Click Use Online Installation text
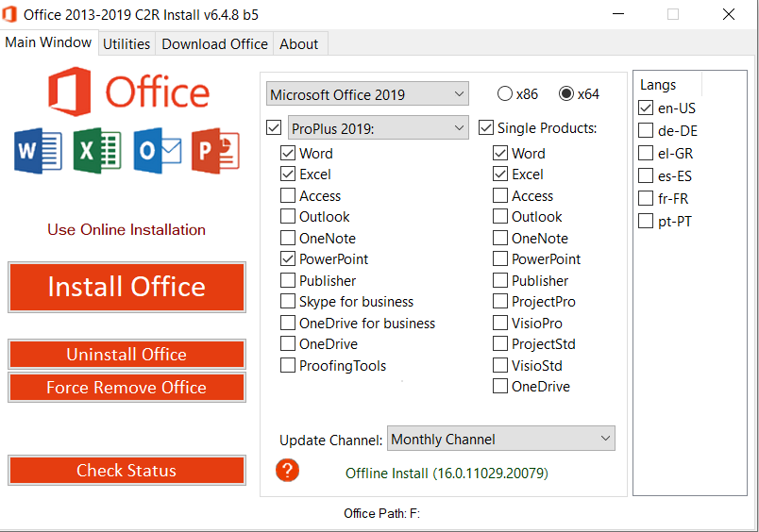 point(126,229)
